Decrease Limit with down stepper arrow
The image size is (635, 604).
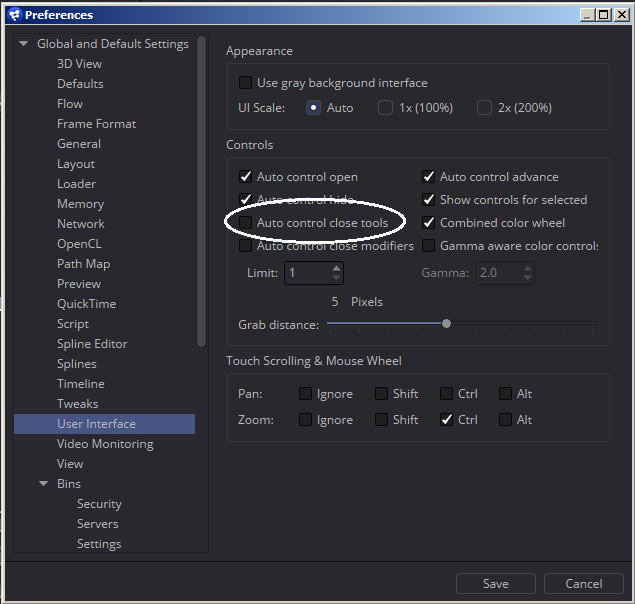[x=337, y=278]
